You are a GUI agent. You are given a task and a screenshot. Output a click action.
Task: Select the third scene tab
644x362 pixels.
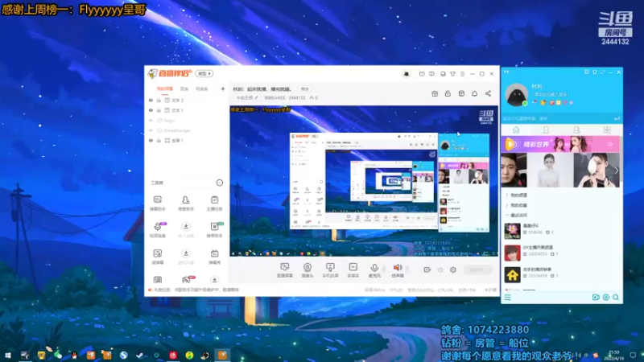(x=202, y=88)
